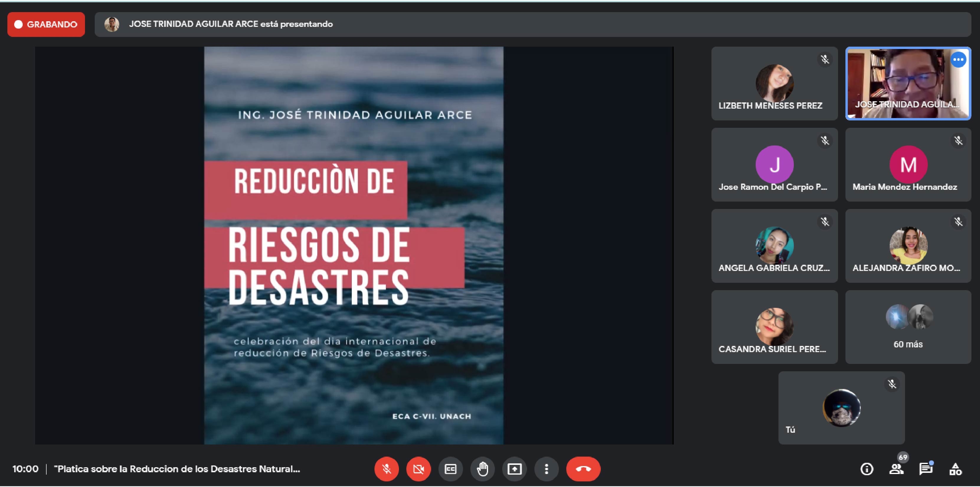
Task: Open activities panel
Action: [x=955, y=469]
